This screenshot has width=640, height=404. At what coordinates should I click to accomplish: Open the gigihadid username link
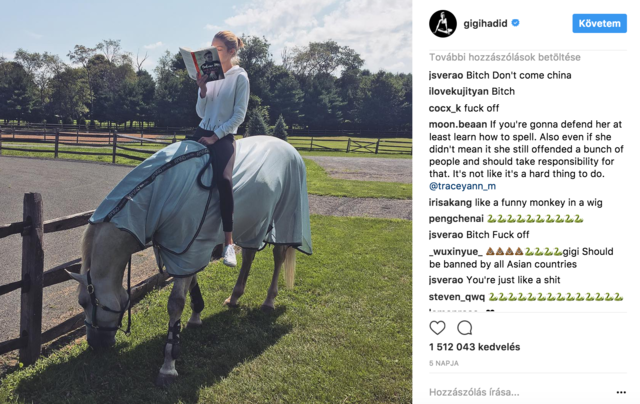tap(485, 23)
